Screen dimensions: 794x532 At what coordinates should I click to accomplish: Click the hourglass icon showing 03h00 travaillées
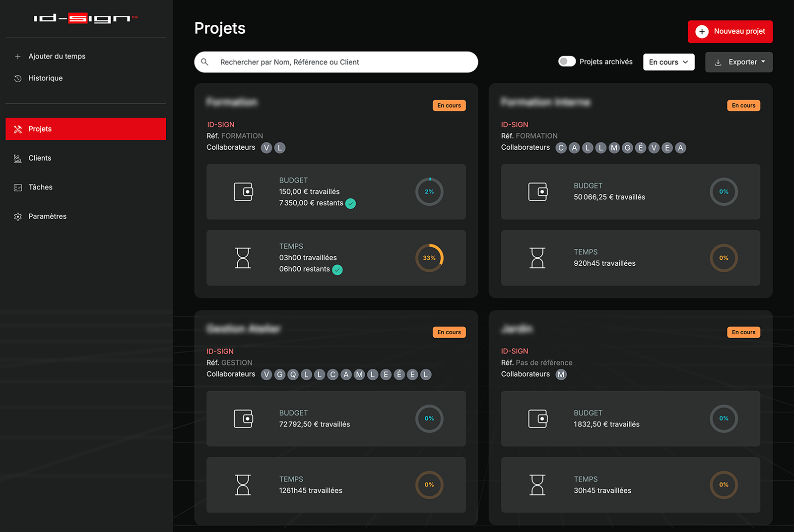click(x=243, y=258)
